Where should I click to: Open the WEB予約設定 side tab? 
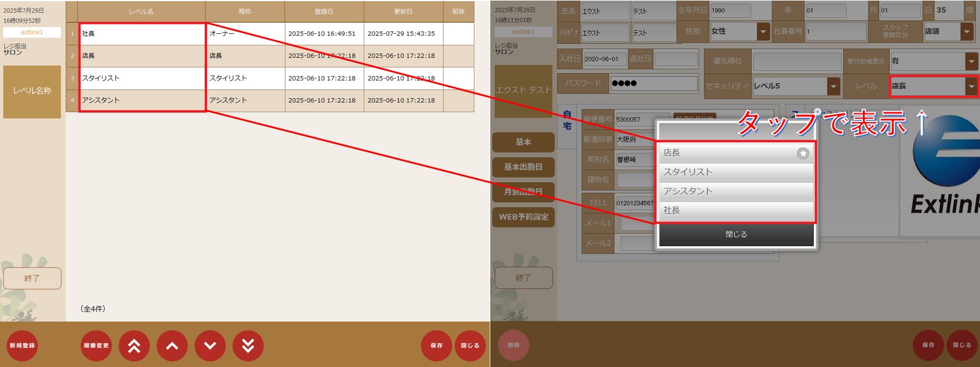click(x=523, y=217)
